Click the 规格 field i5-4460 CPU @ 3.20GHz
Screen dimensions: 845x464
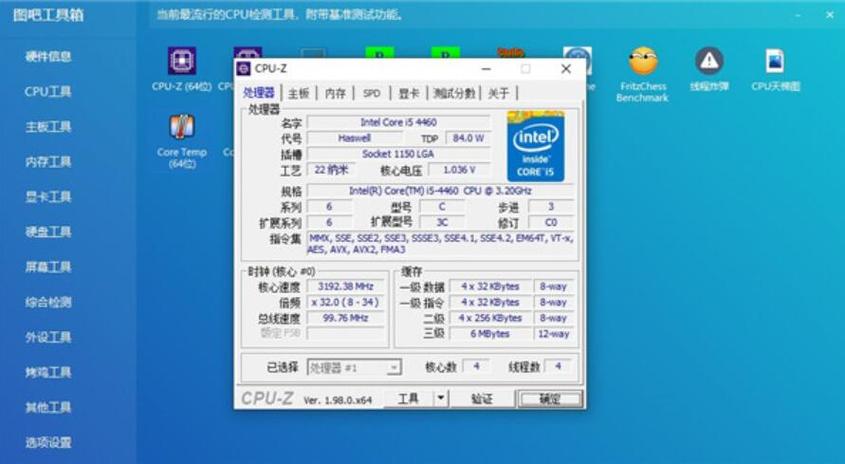point(440,191)
